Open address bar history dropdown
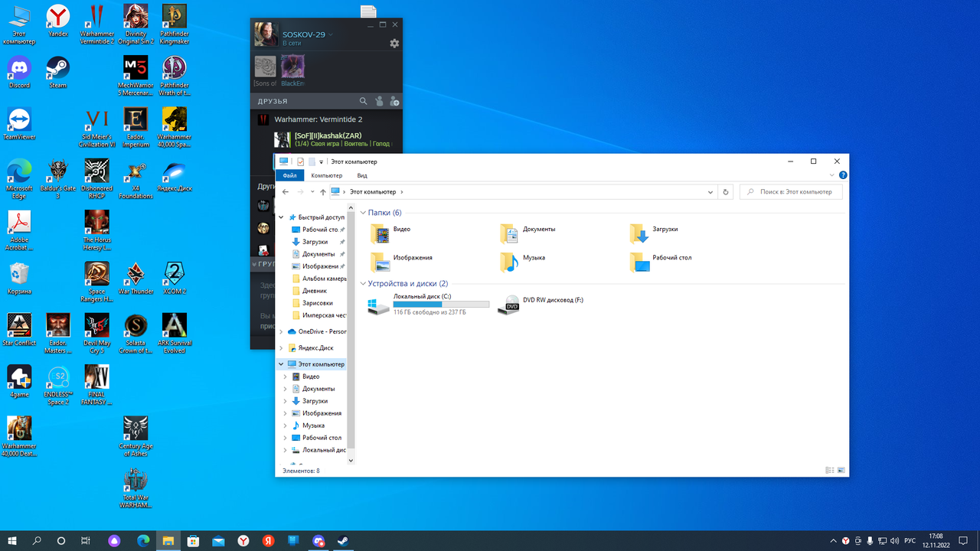This screenshot has width=980, height=551. coord(711,192)
